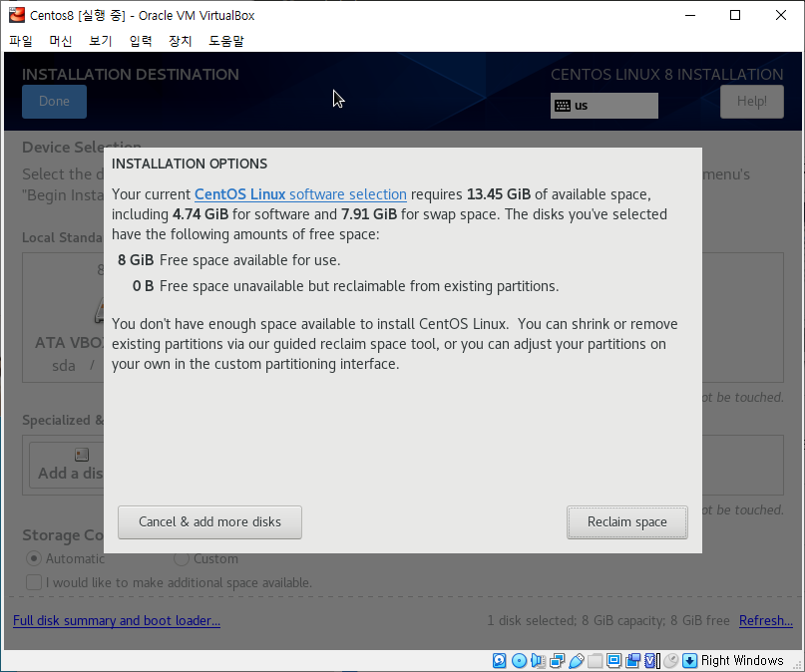The height and width of the screenshot is (672, 805).
Task: Click the '8 GiB Free space available for use' line
Action: click(228, 260)
